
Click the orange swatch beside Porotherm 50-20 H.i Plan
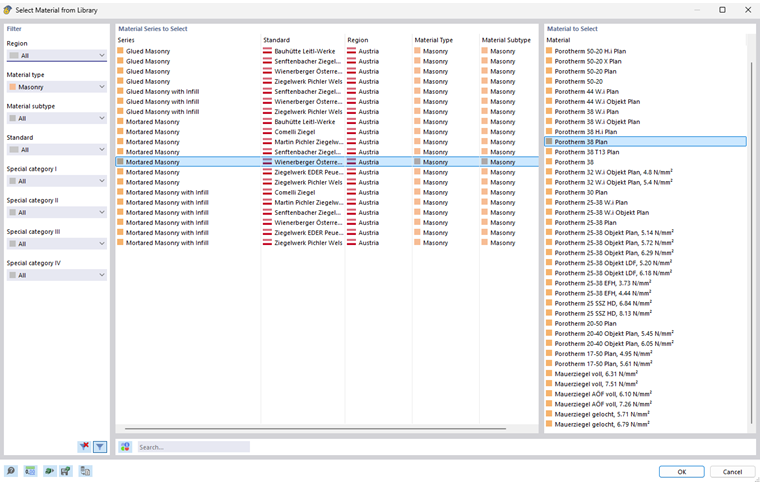[x=549, y=51]
